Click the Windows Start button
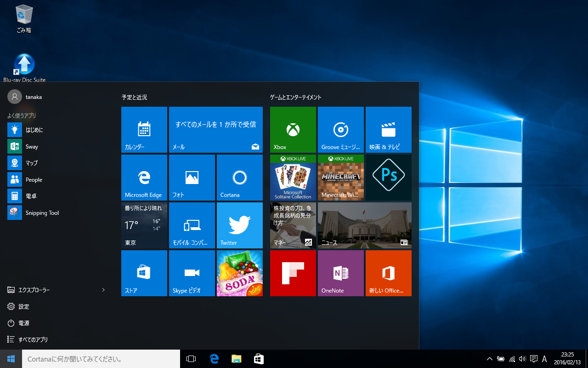This screenshot has width=588, height=368. [x=11, y=359]
